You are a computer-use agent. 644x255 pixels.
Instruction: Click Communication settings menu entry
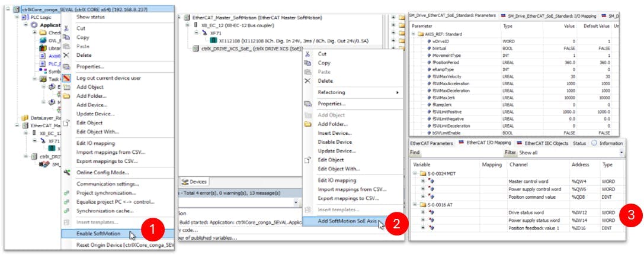coord(108,183)
